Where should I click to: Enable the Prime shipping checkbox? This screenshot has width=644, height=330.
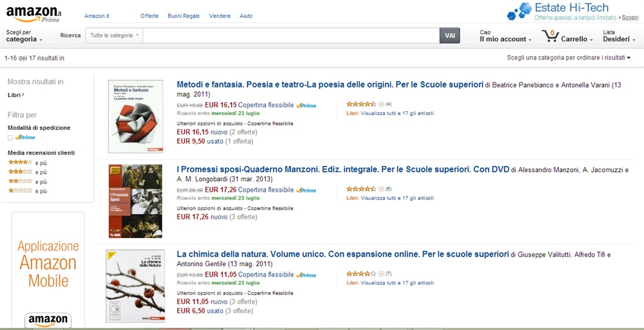coord(10,138)
